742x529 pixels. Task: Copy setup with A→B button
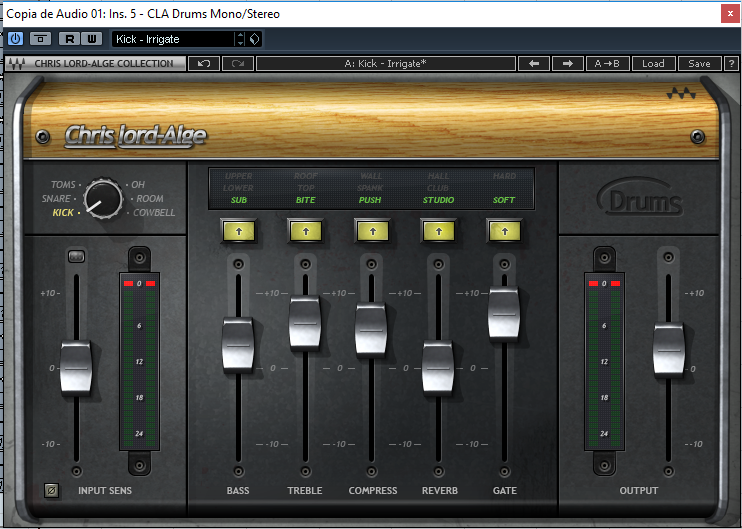(607, 63)
